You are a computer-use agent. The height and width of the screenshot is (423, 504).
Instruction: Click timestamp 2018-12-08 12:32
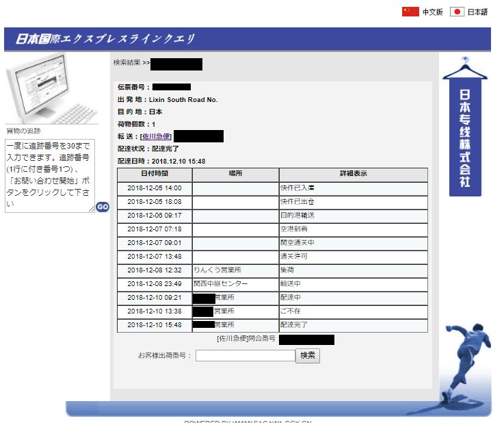pyautogui.click(x=155, y=270)
